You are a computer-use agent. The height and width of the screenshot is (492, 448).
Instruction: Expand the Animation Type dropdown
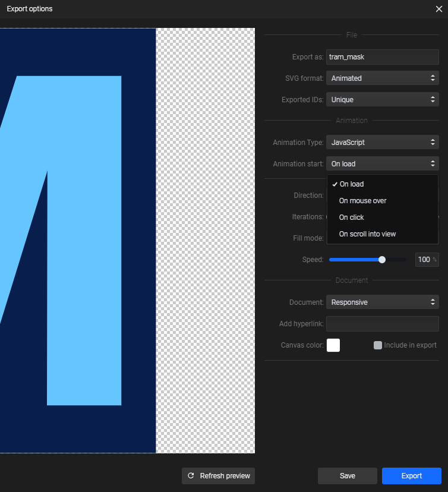[x=382, y=143]
